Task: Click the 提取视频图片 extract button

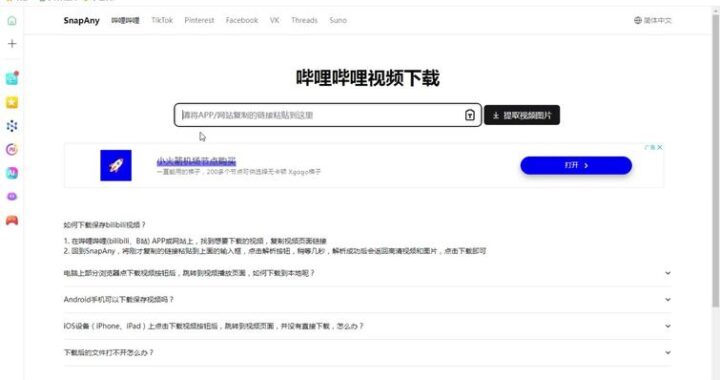Action: (x=522, y=115)
